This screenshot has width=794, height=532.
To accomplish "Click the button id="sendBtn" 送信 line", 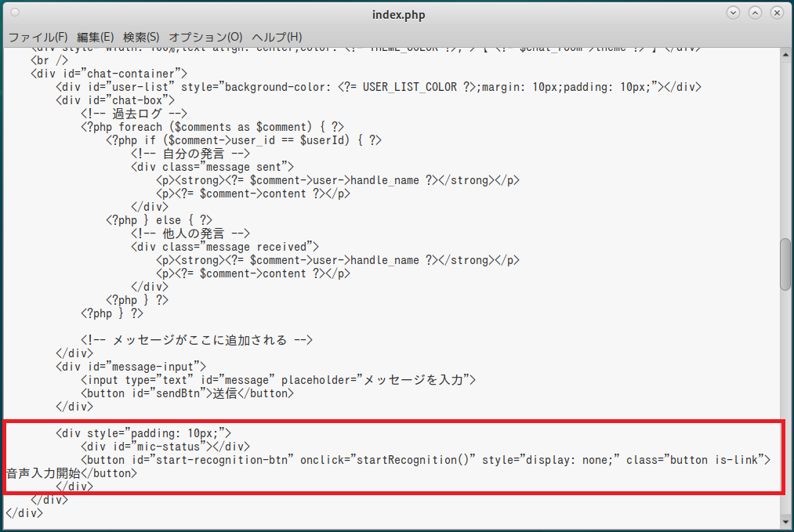I will click(x=187, y=393).
